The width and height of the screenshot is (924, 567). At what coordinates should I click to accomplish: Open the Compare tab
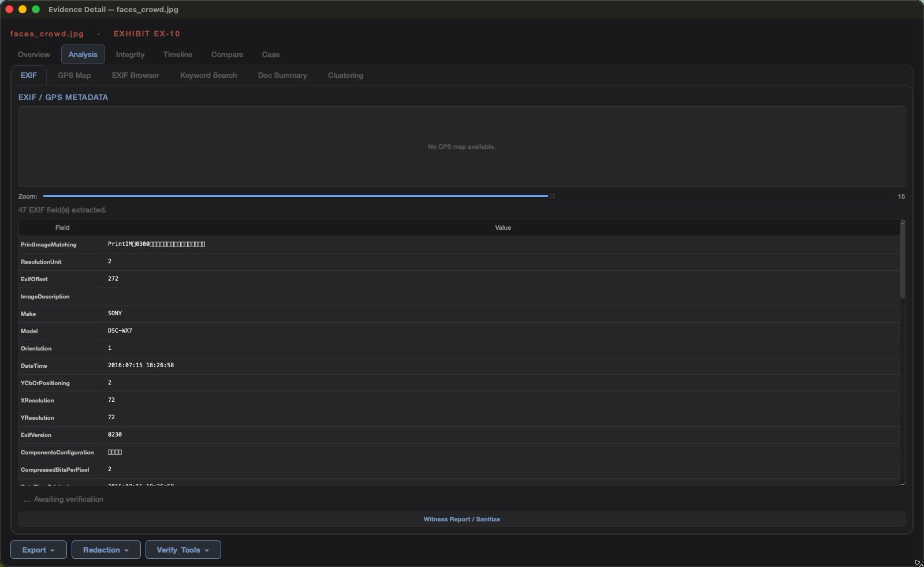pos(227,54)
